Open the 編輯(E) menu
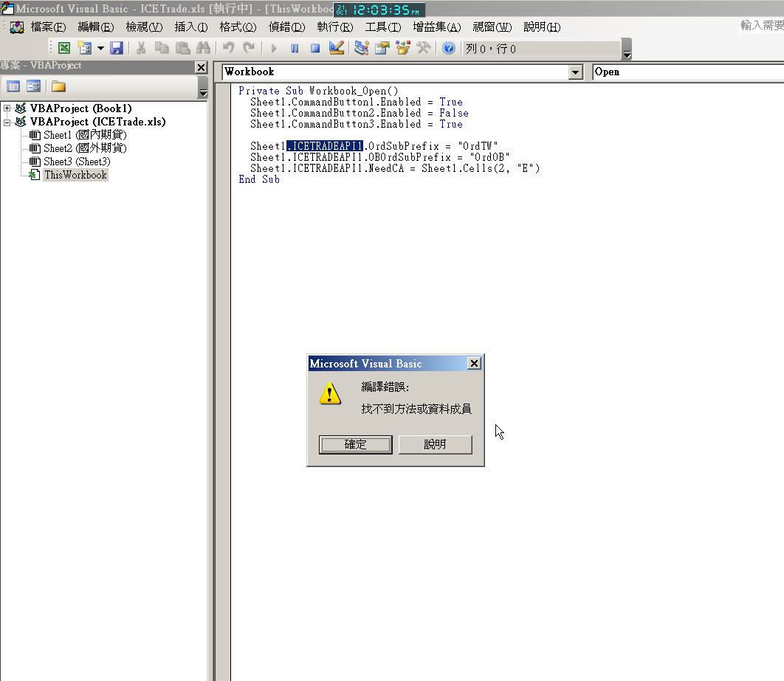 click(x=95, y=27)
